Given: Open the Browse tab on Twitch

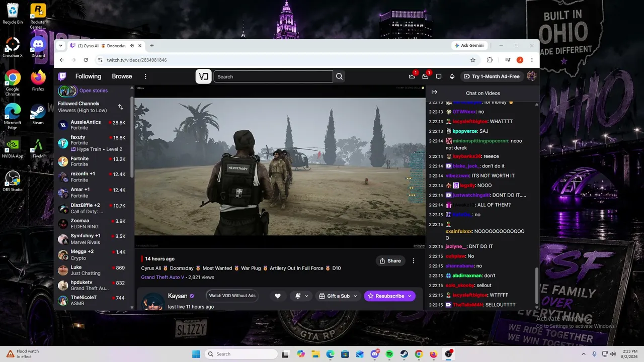Looking at the screenshot, I should (122, 76).
